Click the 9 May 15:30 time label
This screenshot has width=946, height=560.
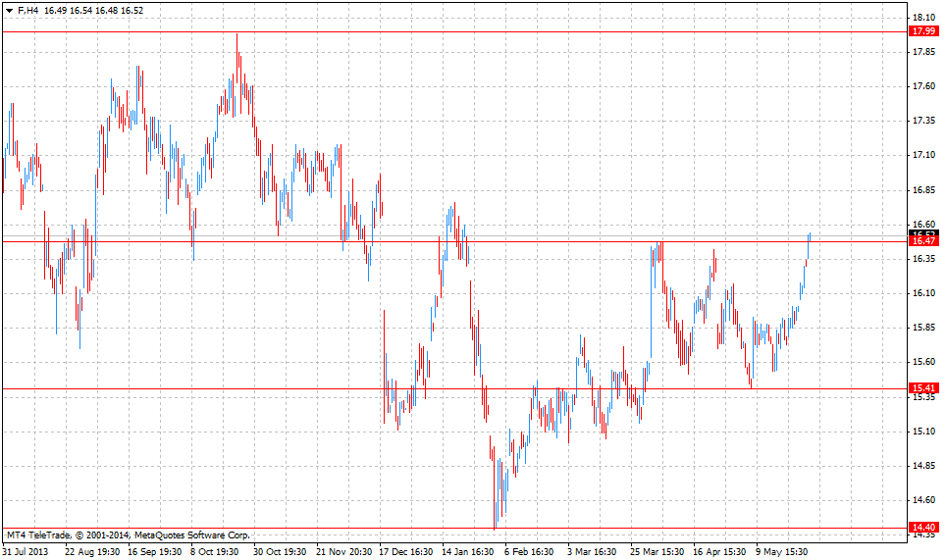pyautogui.click(x=781, y=551)
